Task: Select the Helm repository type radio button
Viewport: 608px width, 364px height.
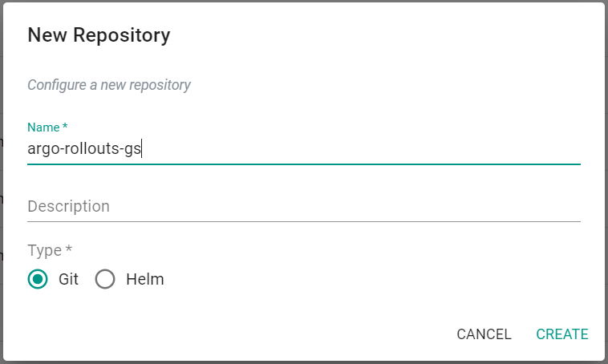Action: coord(105,280)
